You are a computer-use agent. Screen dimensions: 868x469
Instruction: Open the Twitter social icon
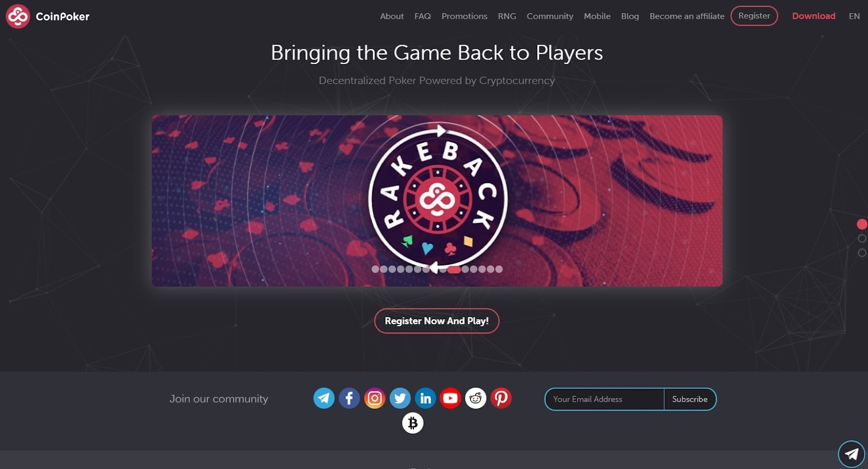click(400, 398)
